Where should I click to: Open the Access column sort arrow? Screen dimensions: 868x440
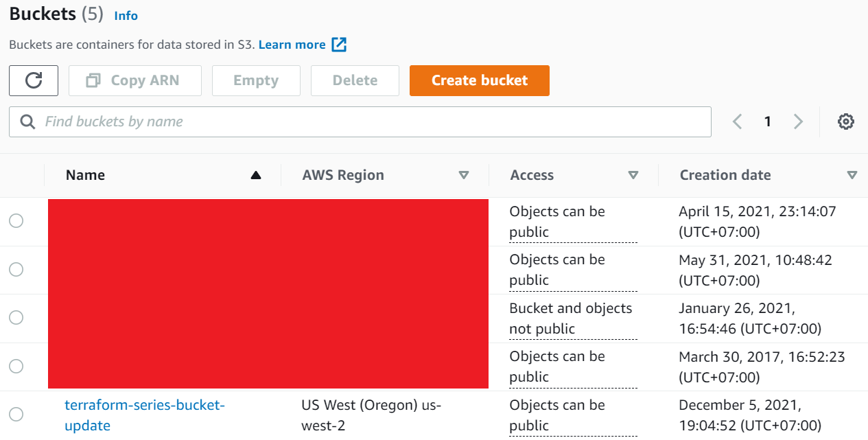(x=633, y=175)
